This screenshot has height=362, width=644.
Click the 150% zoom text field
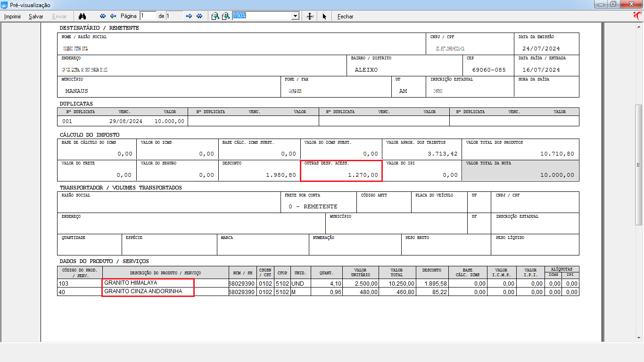[262, 16]
